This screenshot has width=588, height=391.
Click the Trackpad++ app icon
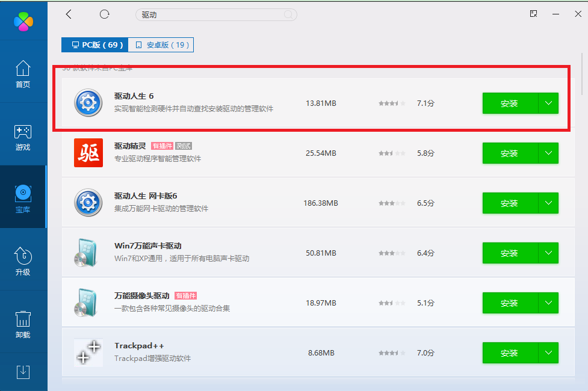(88, 353)
